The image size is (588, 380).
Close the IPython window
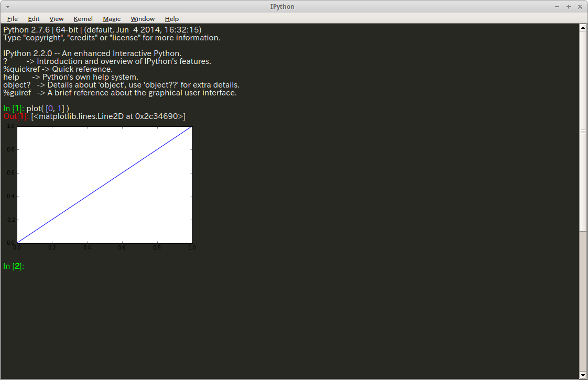pyautogui.click(x=580, y=7)
